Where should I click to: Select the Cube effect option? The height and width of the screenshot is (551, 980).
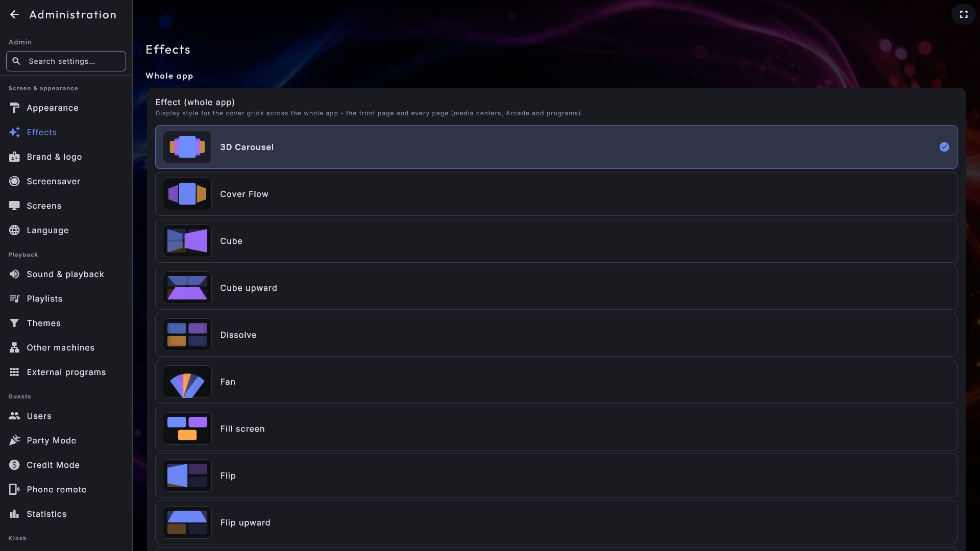tap(556, 241)
